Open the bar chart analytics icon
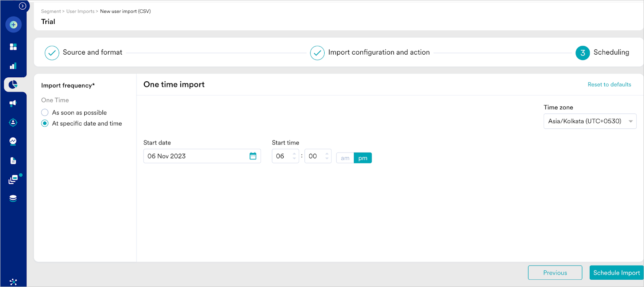644x287 pixels. [13, 66]
